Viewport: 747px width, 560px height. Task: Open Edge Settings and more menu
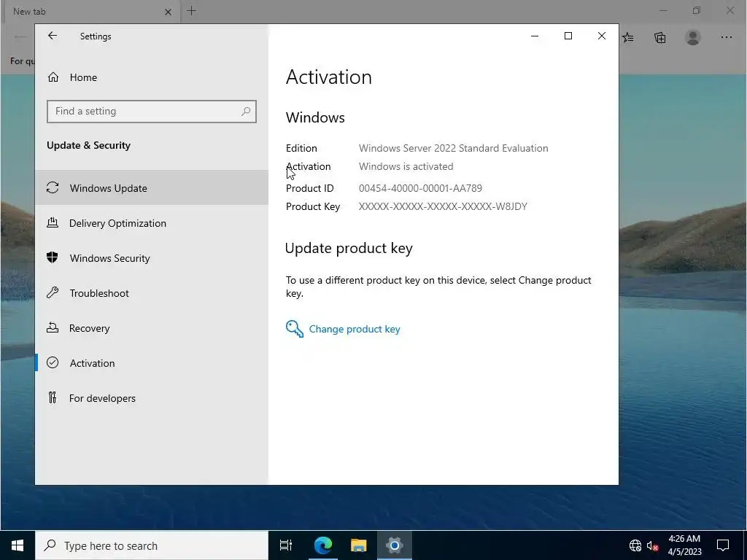726,37
